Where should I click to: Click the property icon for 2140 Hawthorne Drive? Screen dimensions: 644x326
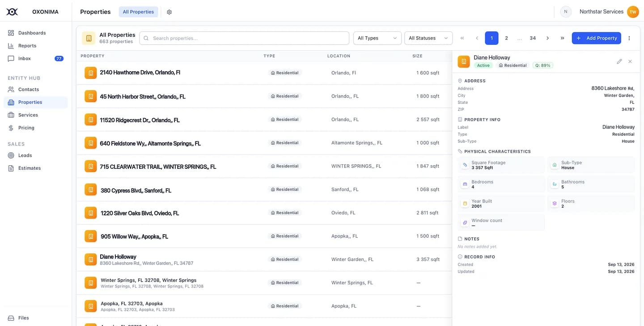click(x=91, y=73)
